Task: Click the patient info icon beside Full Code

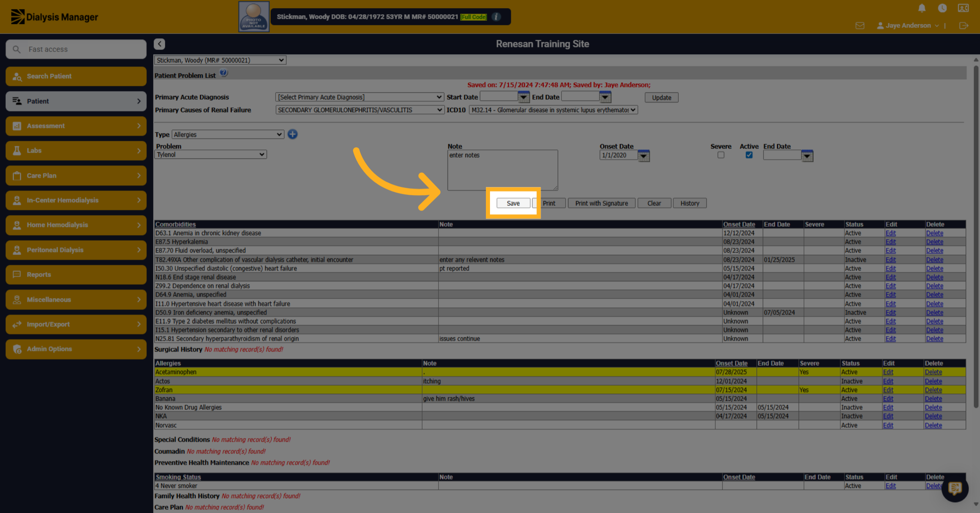Action: click(x=496, y=17)
